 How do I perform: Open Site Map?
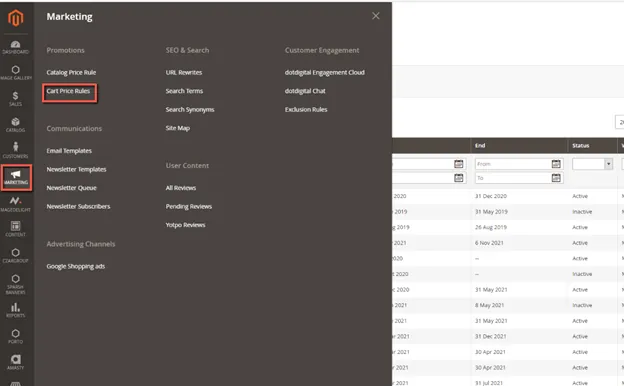[178, 128]
